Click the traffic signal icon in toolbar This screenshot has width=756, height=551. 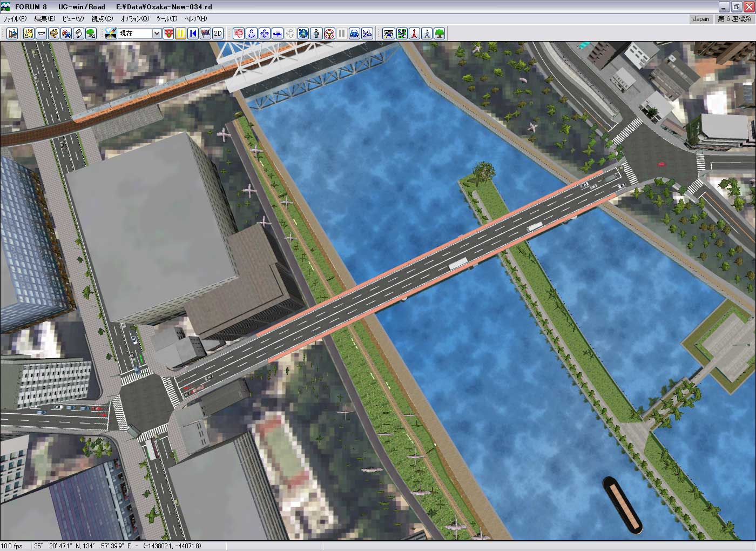point(168,33)
